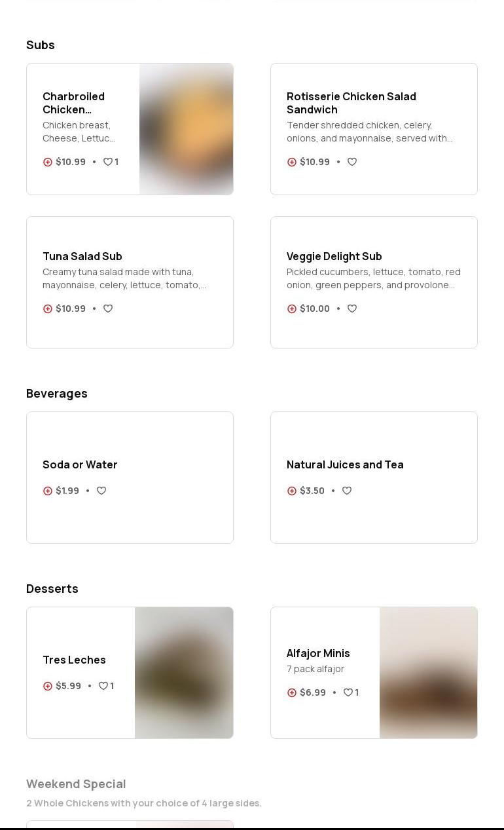Favorite the Rotisserie Chicken Salad Sandwich
This screenshot has width=504, height=830.
[x=352, y=162]
